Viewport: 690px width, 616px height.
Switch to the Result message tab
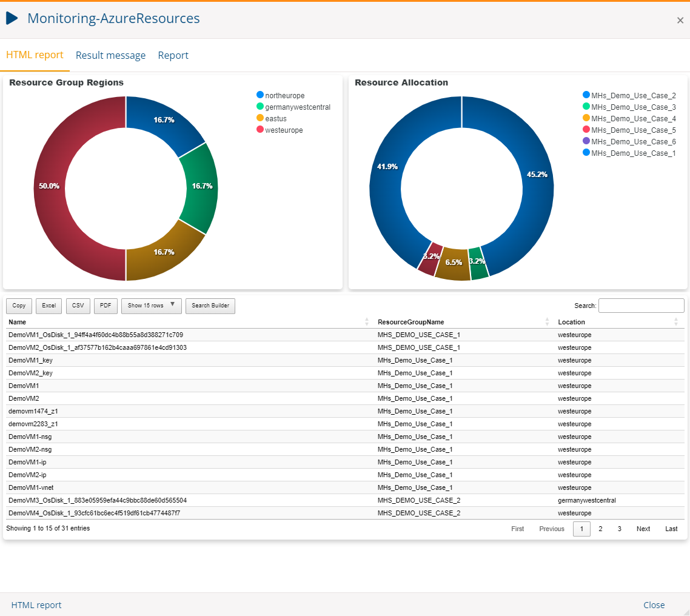pos(110,55)
